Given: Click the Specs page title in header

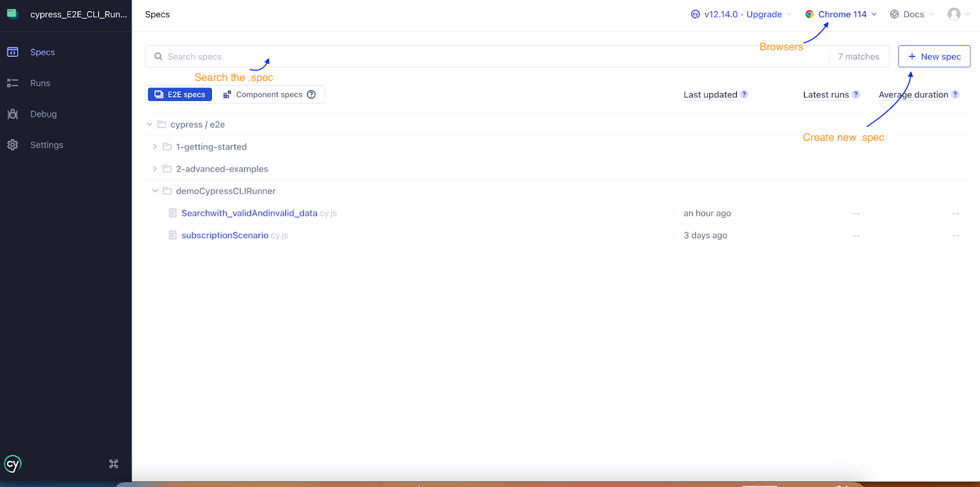Looking at the screenshot, I should (157, 14).
